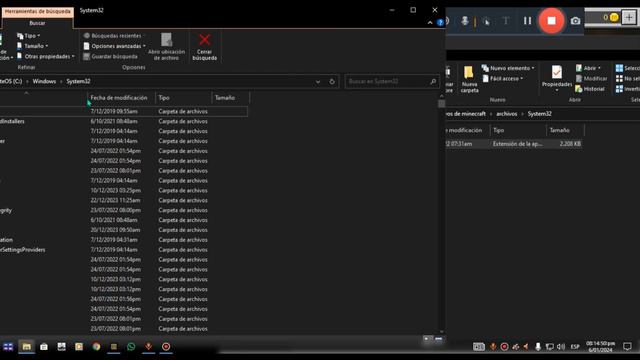Sort by Fecha de modificación column

(x=121, y=98)
